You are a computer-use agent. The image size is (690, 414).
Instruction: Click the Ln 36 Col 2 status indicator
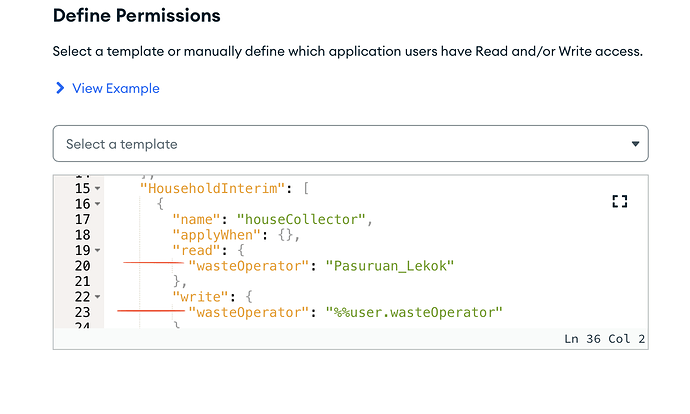pos(604,339)
